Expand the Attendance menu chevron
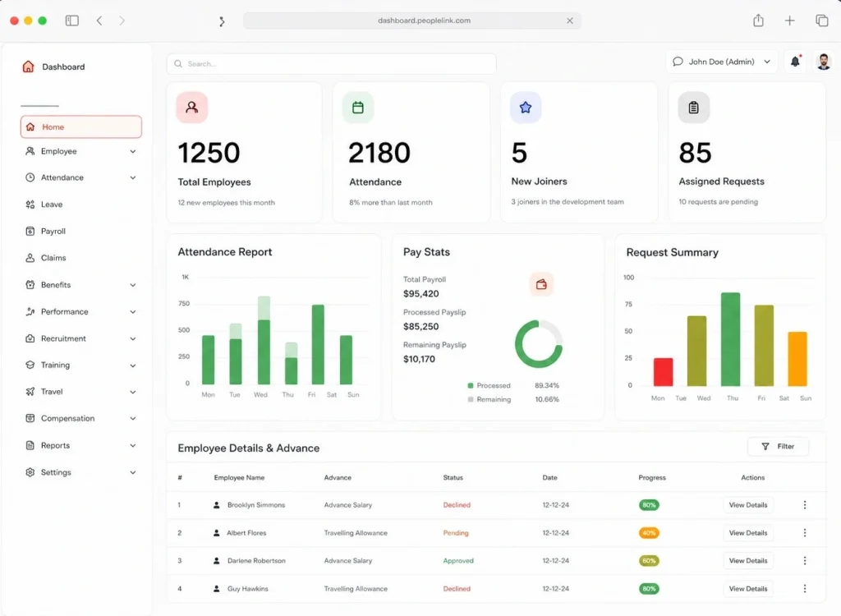This screenshot has width=841, height=616. click(x=132, y=177)
